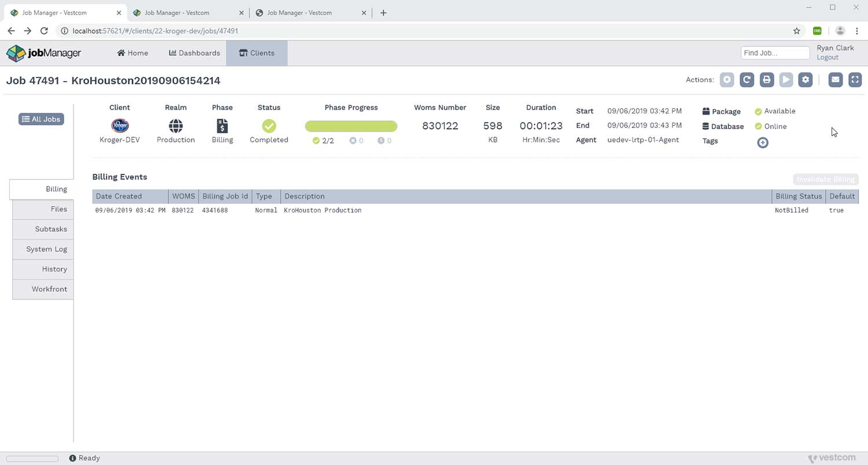Click the jobManager logo

44,53
